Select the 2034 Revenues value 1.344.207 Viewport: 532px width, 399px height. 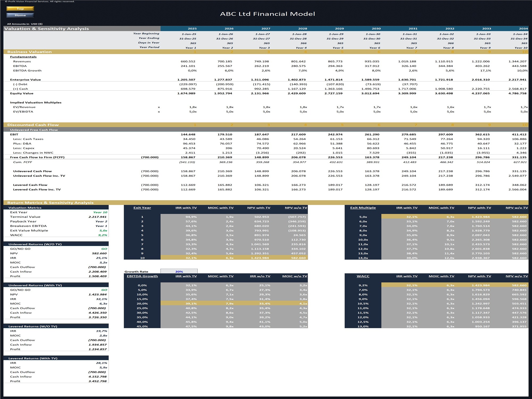pos(517,61)
